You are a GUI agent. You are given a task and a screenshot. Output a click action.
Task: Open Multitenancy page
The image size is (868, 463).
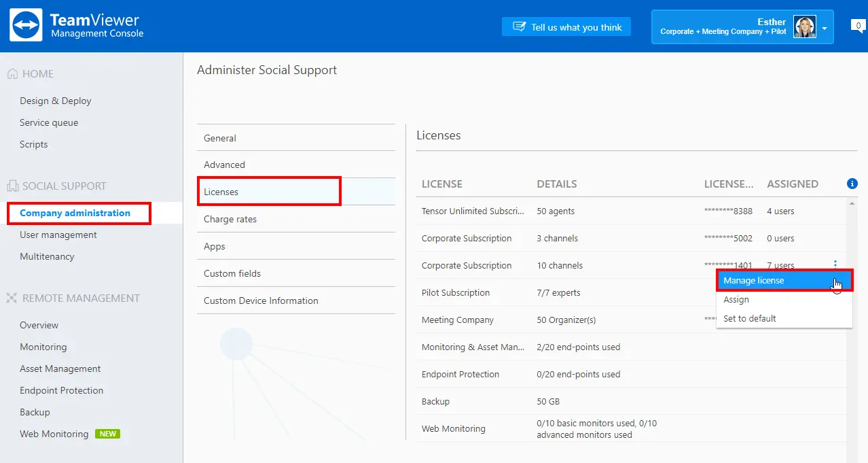click(x=47, y=256)
